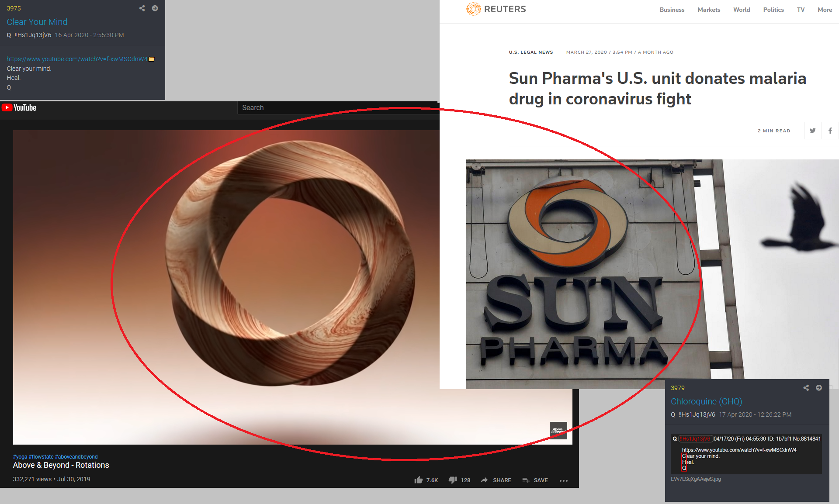Click the Above & Beyond watermark on video
Screen dimensions: 839x504
tap(558, 430)
